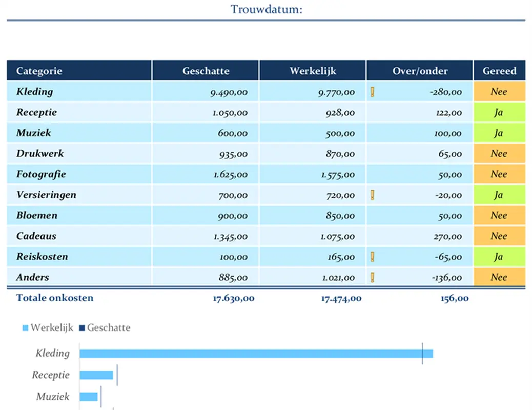532x410 pixels.
Task: Select the Werkelijk column header
Action: [x=313, y=71]
